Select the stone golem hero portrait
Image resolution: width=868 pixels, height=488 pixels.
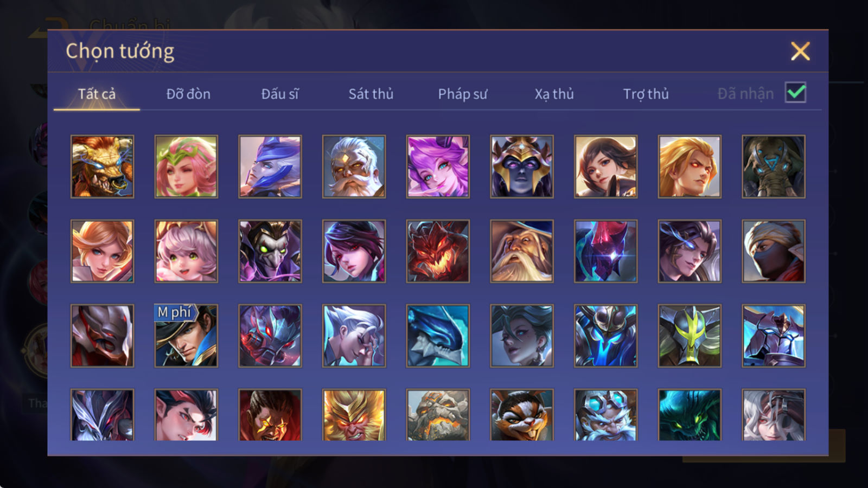click(x=438, y=415)
